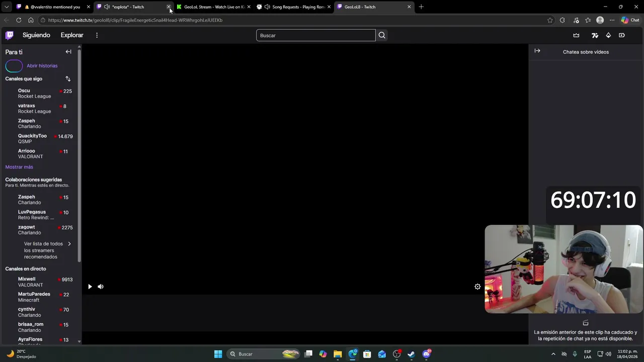
Task: Open the Prime loot crown icon
Action: click(576, 35)
